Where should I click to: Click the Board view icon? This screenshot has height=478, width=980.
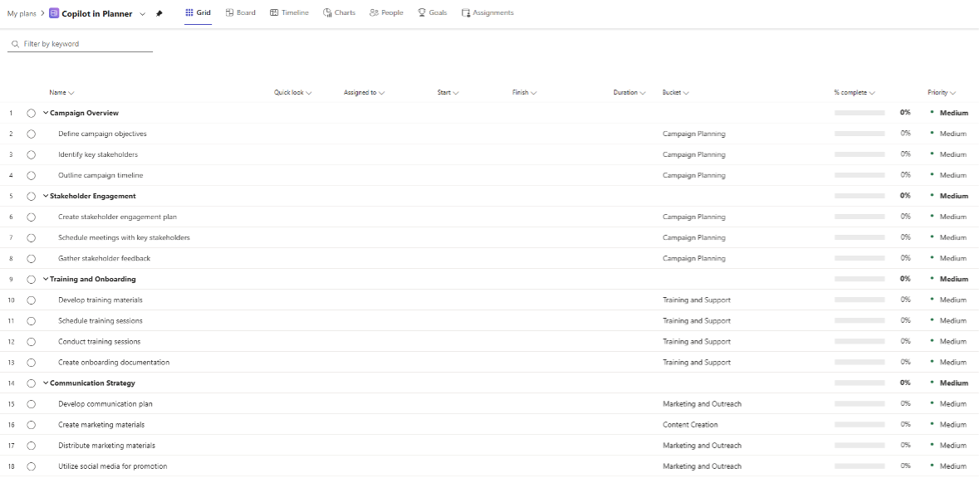pyautogui.click(x=230, y=13)
